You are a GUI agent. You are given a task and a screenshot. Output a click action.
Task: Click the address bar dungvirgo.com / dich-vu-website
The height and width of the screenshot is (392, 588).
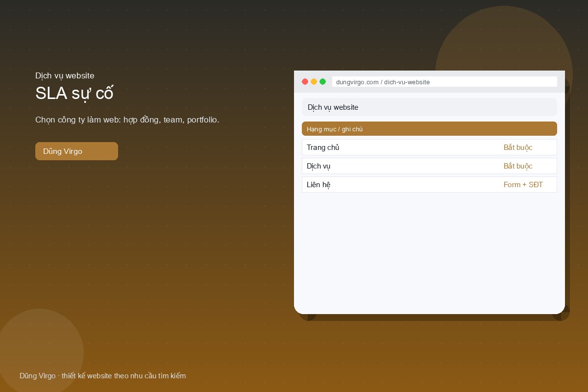pos(444,82)
